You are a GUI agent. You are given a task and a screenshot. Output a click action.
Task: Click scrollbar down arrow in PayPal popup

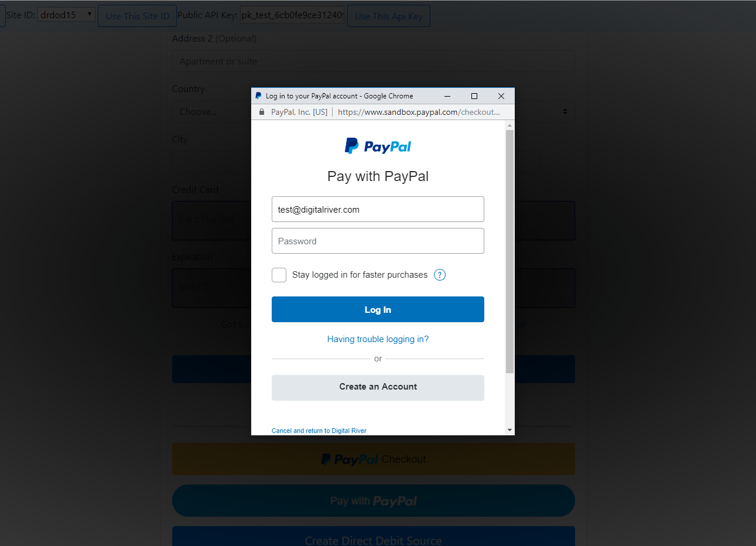[x=509, y=430]
